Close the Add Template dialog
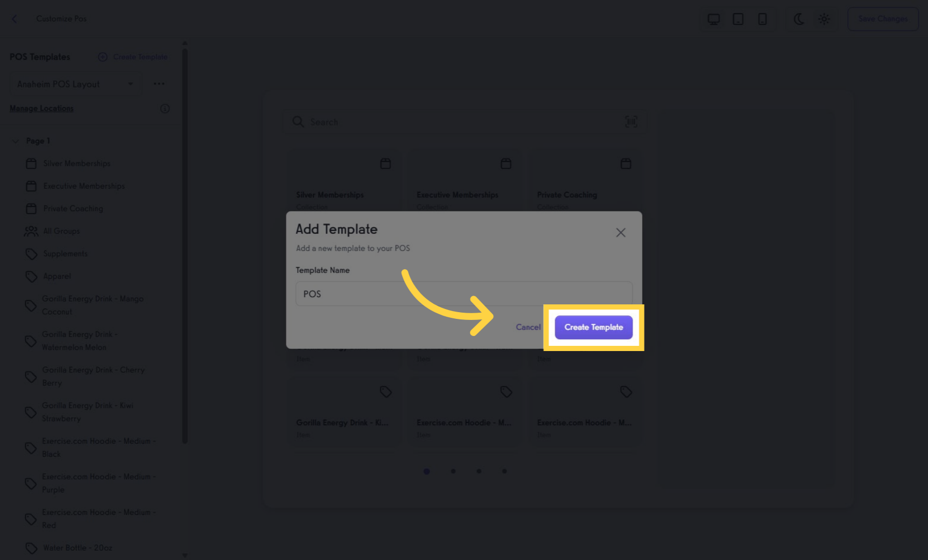Image resolution: width=928 pixels, height=560 pixels. point(620,233)
